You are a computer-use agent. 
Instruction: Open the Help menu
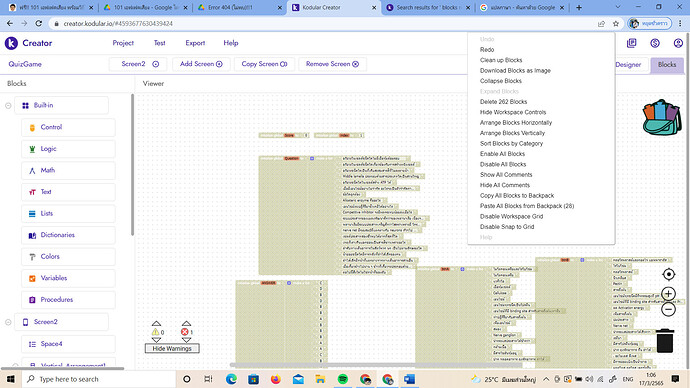point(231,43)
